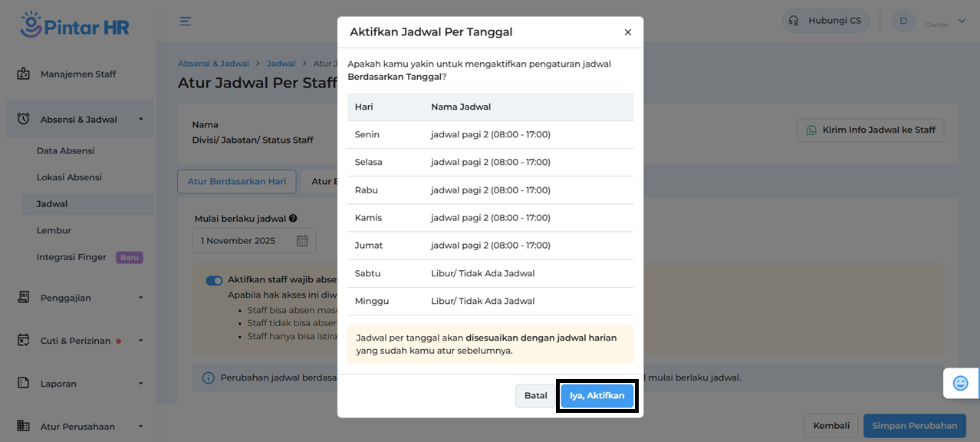Open Lokasi Absensi menu item

69,177
